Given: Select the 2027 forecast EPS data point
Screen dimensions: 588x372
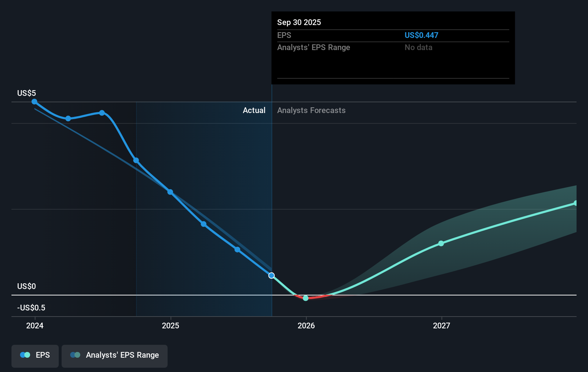Looking at the screenshot, I should [441, 243].
